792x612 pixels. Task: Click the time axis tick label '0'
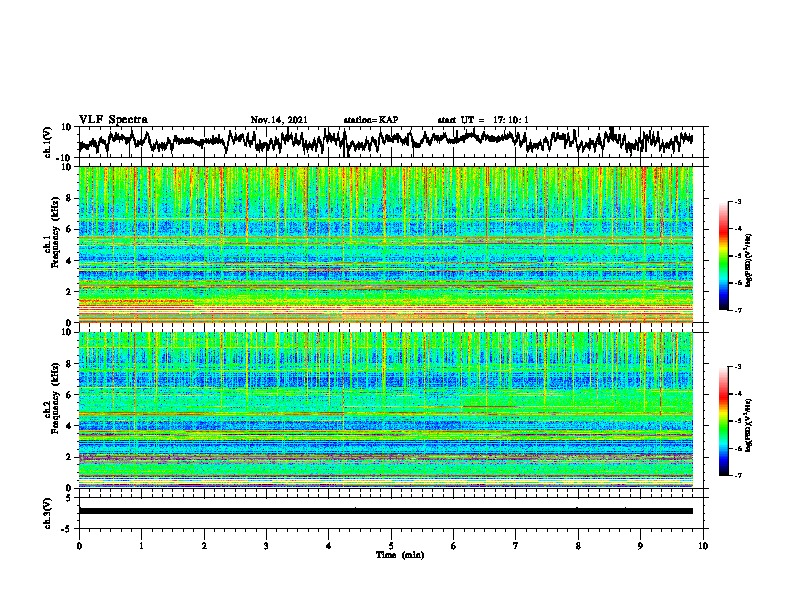coord(79,546)
